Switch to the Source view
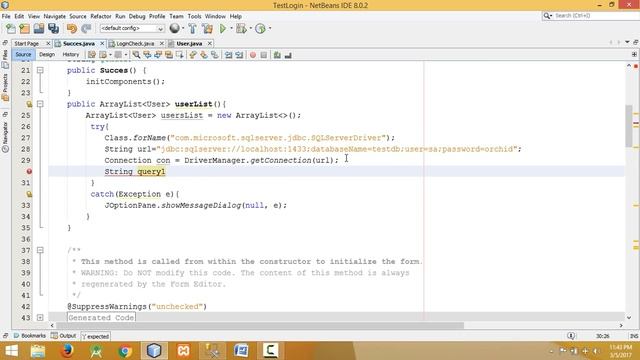 coord(23,55)
